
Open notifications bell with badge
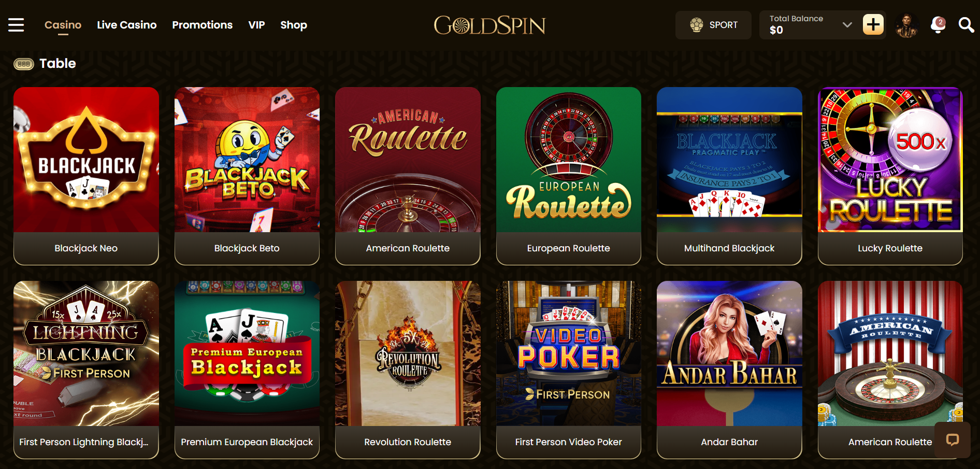point(938,25)
